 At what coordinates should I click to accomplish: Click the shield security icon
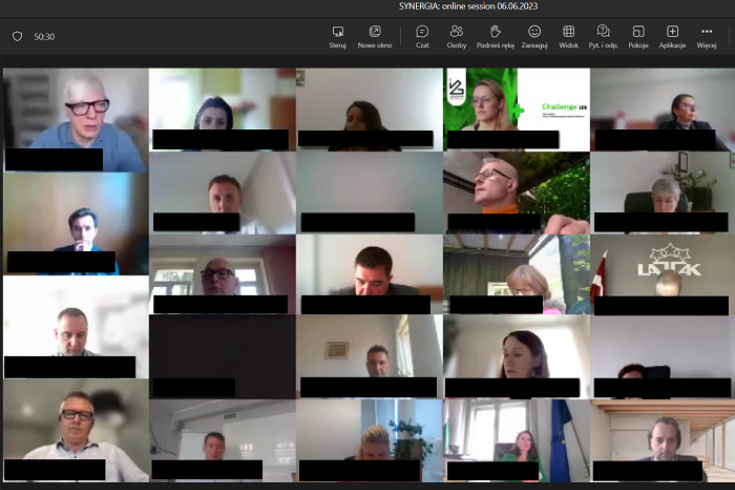[x=17, y=37]
